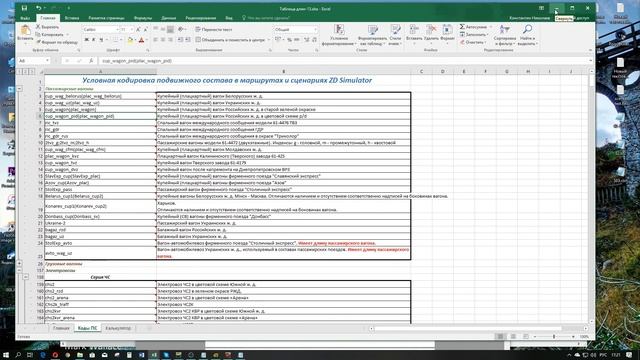The height and width of the screenshot is (360, 640).
Task: Toggle bold formatting (Ж)
Action: click(87, 40)
